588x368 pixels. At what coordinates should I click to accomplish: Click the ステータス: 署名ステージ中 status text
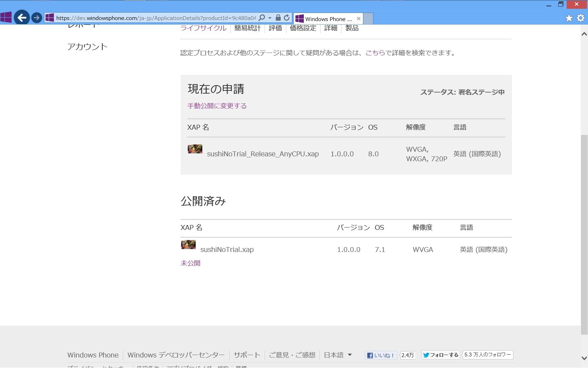(462, 92)
